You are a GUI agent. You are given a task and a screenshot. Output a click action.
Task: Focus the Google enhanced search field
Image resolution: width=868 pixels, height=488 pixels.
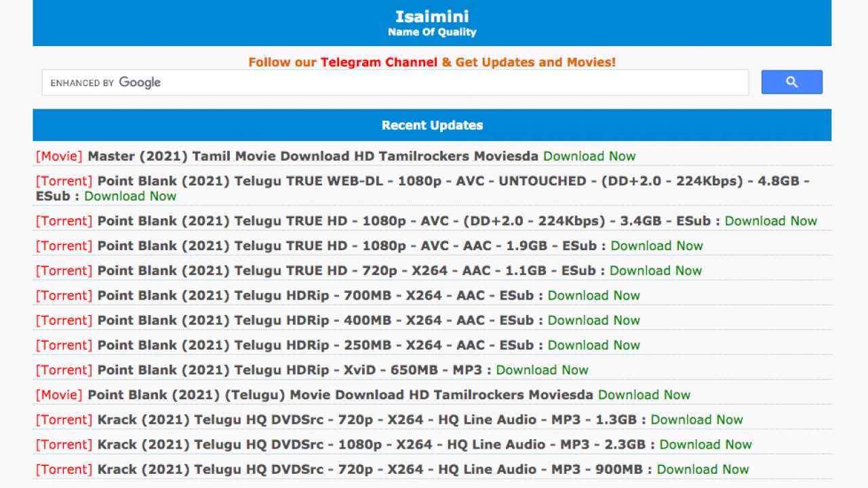(395, 83)
